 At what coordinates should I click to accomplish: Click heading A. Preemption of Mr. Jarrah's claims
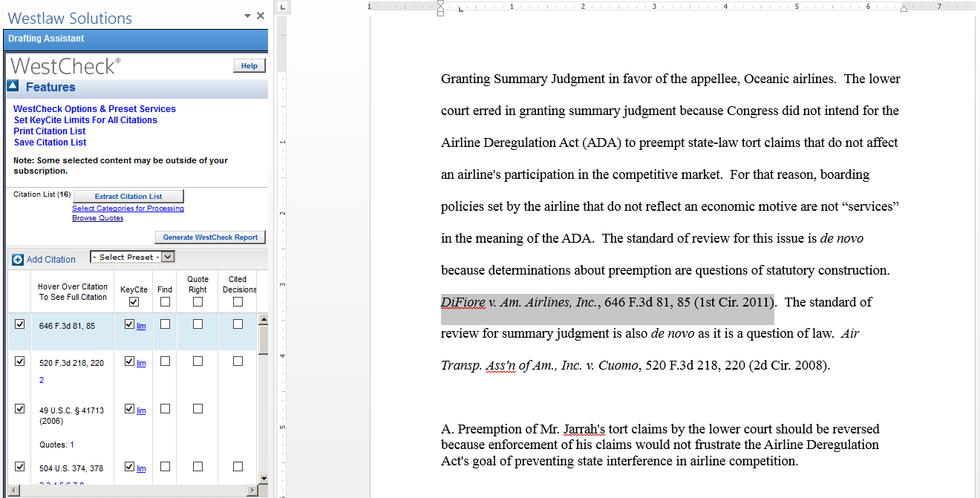[660, 445]
